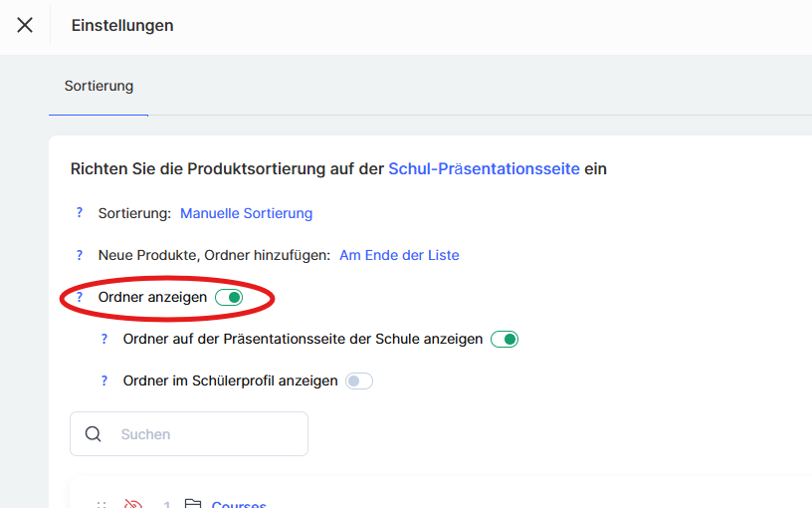812x508 pixels.
Task: Click help icon for Präsentationsseite folder option
Action: (x=104, y=339)
